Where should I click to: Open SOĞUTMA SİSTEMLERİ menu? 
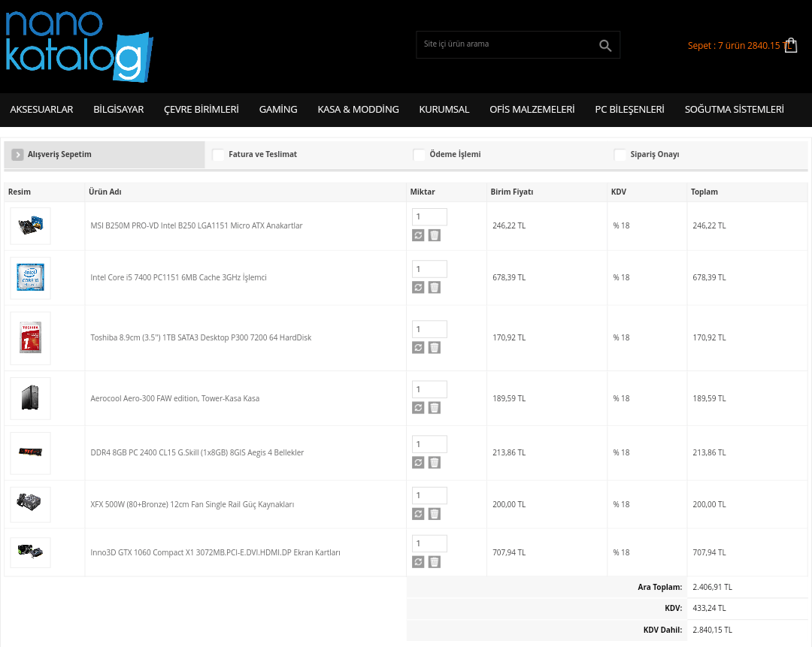[735, 109]
